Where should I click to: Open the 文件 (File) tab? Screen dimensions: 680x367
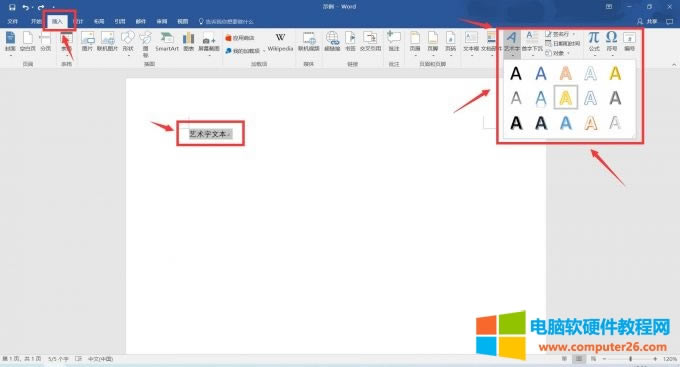point(13,21)
